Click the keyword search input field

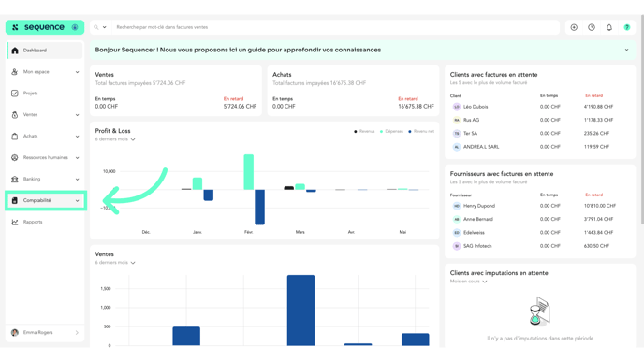335,27
